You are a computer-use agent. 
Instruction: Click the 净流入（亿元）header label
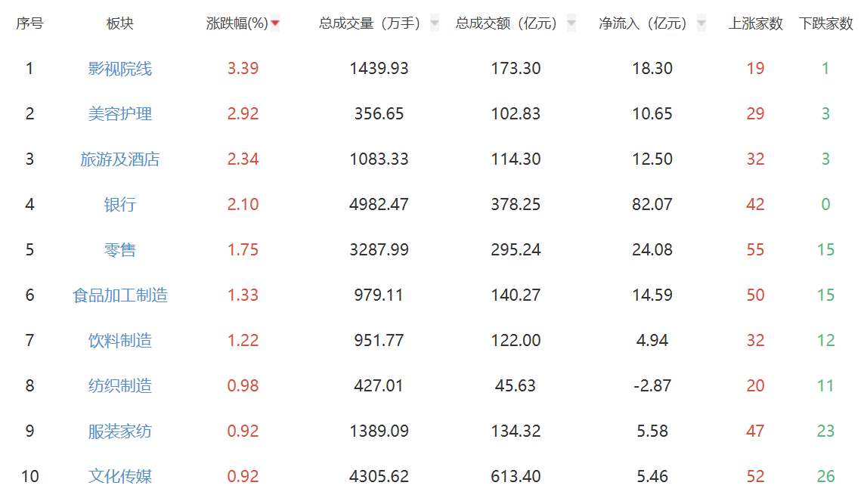point(643,23)
